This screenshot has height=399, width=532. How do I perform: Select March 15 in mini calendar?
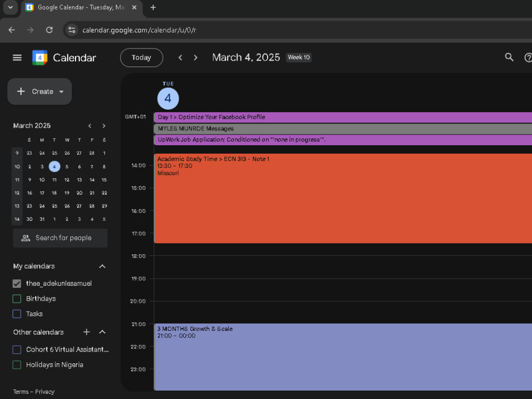[x=104, y=180]
